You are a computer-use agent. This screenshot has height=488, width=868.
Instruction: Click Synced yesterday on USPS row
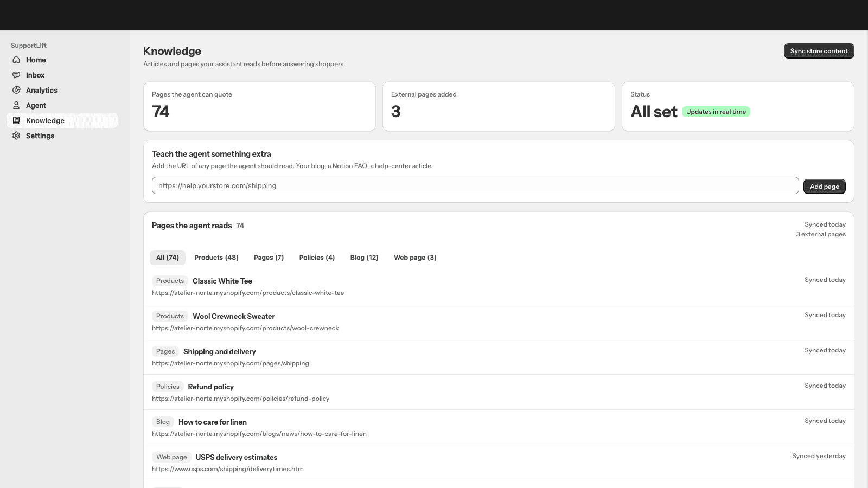(819, 456)
